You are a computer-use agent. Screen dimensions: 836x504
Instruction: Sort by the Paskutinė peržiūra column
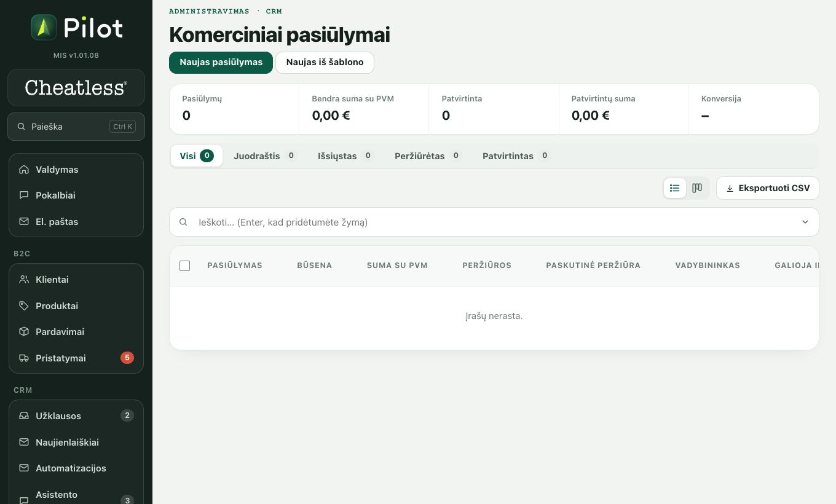point(593,266)
